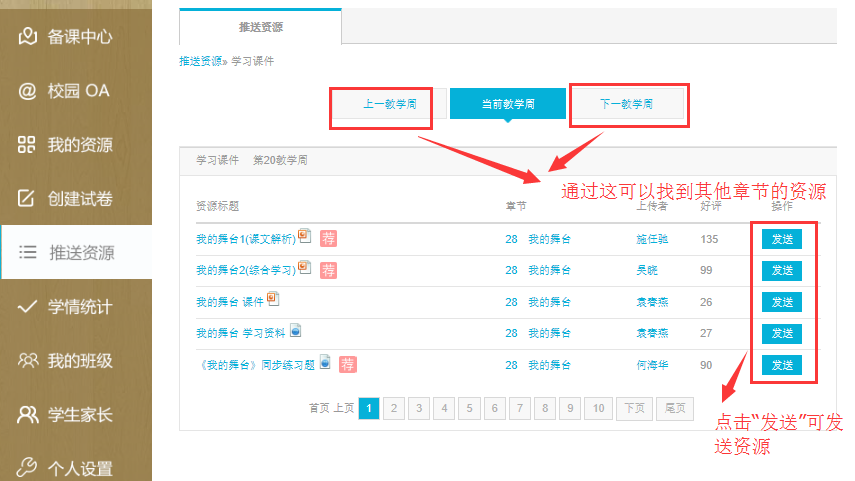The height and width of the screenshot is (481, 855).
Task: Switch to the 推送资源 tab
Action: point(260,27)
